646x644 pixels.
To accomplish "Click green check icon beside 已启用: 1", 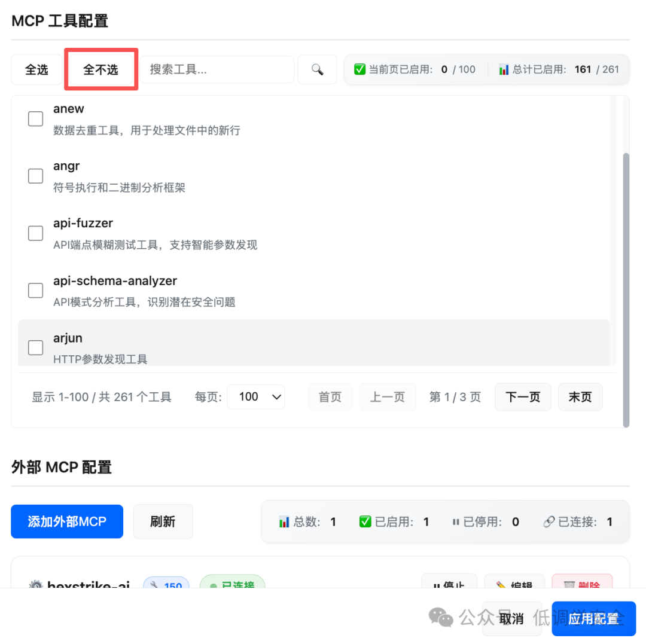I will (365, 521).
